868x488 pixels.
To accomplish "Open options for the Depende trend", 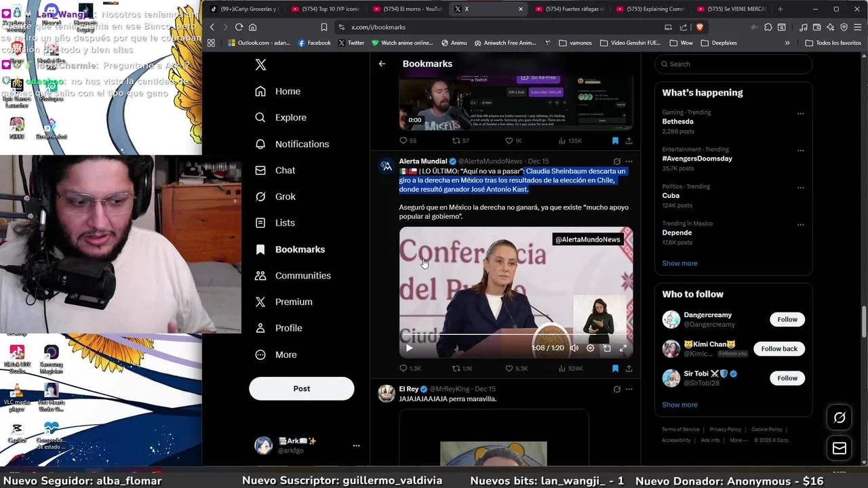I will click(801, 225).
